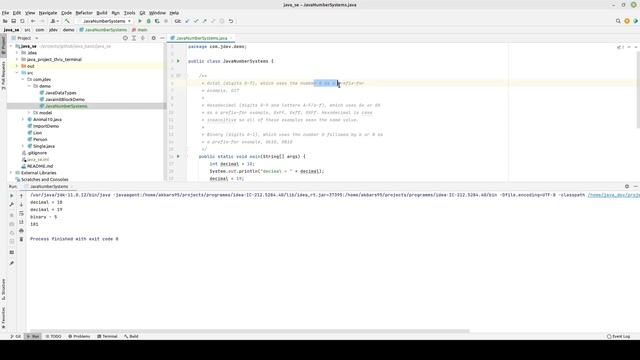
Task: Run with Coverage icon in toolbar
Action: [157, 21]
